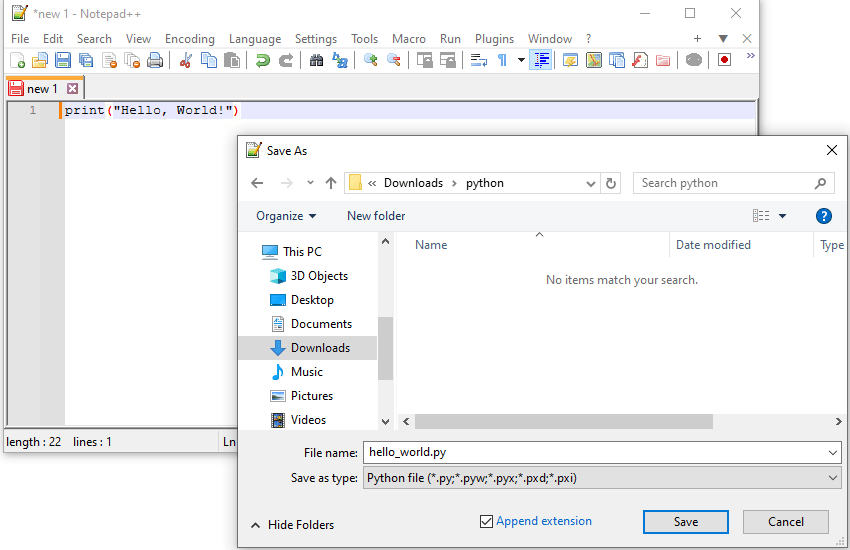
Task: Open the Macro menu
Action: coord(409,39)
